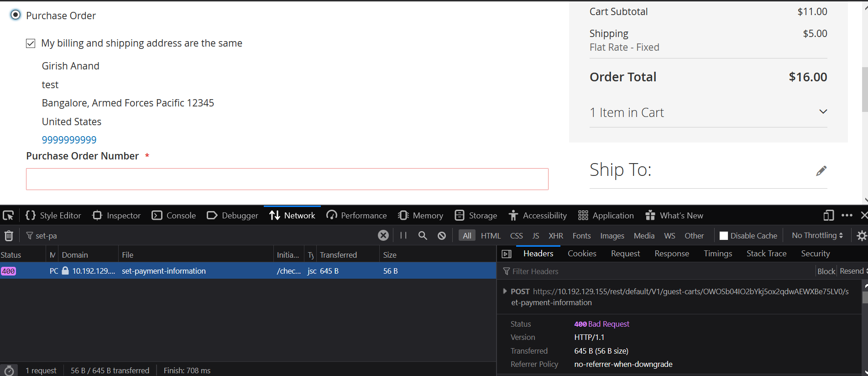This screenshot has width=868, height=376.
Task: Sort by Status column header
Action: pyautogui.click(x=23, y=255)
